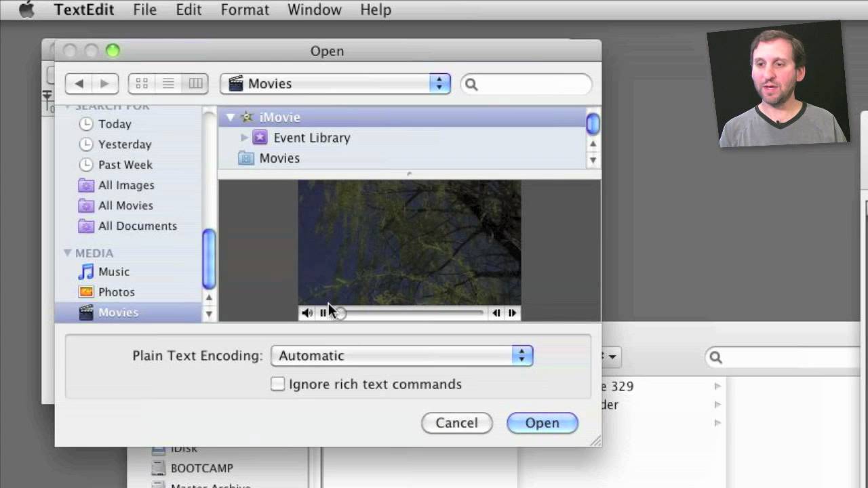Image resolution: width=868 pixels, height=488 pixels.
Task: Expand the Event Library disclosure triangle
Action: click(x=244, y=138)
